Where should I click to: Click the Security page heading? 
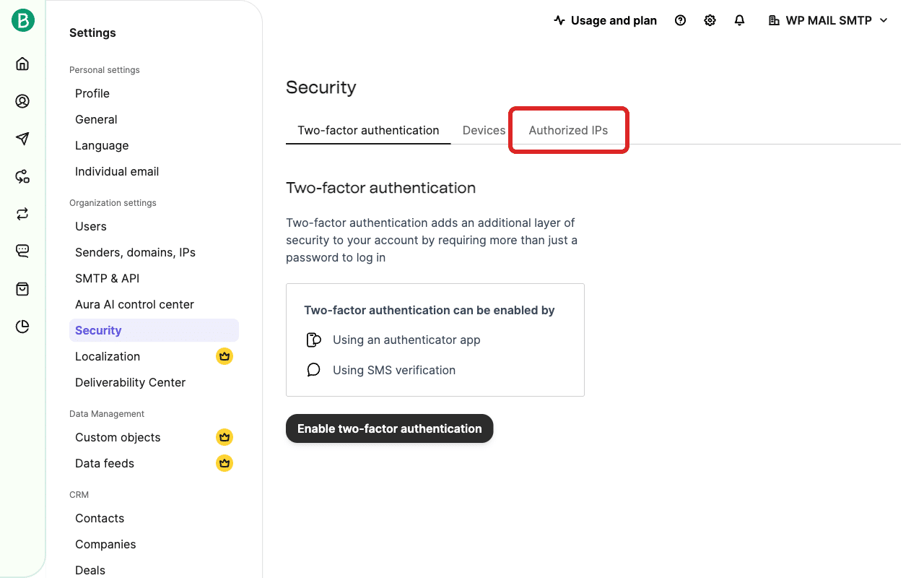[x=321, y=87]
